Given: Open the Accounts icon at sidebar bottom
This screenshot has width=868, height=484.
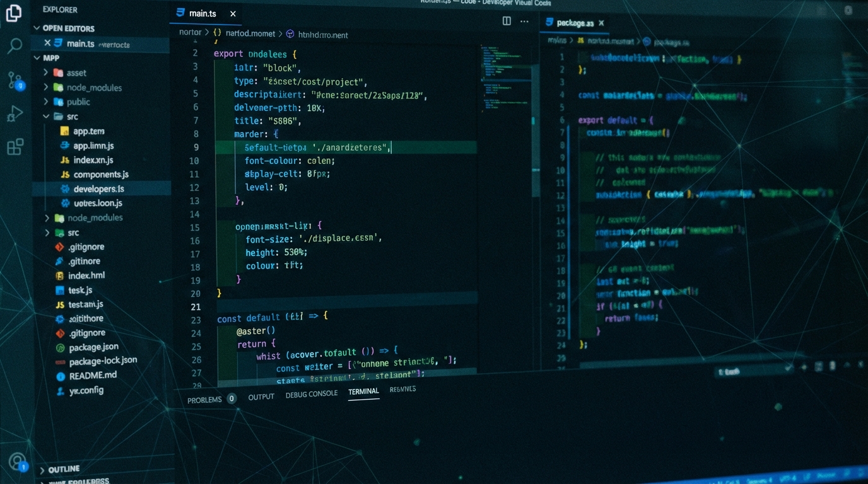Looking at the screenshot, I should [18, 463].
